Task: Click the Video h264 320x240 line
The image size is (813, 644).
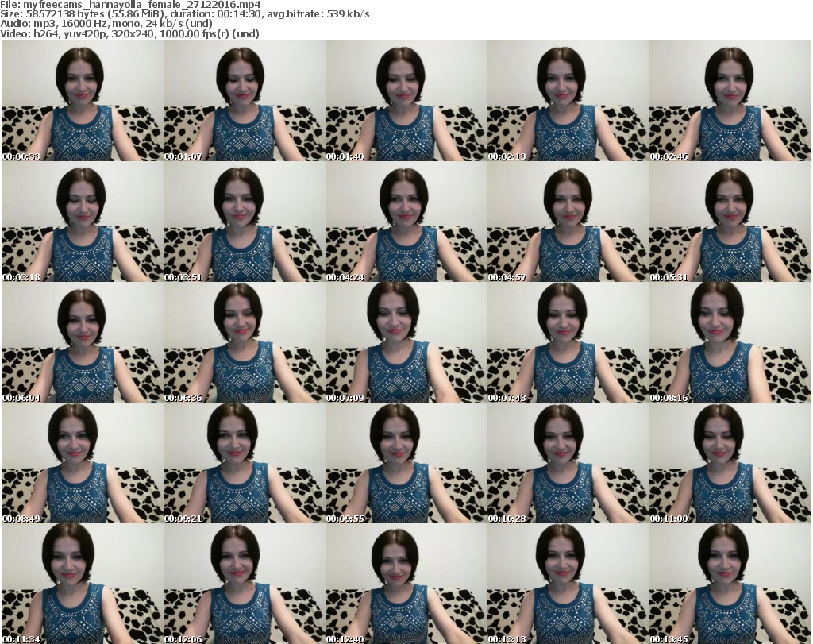Action: tap(129, 33)
